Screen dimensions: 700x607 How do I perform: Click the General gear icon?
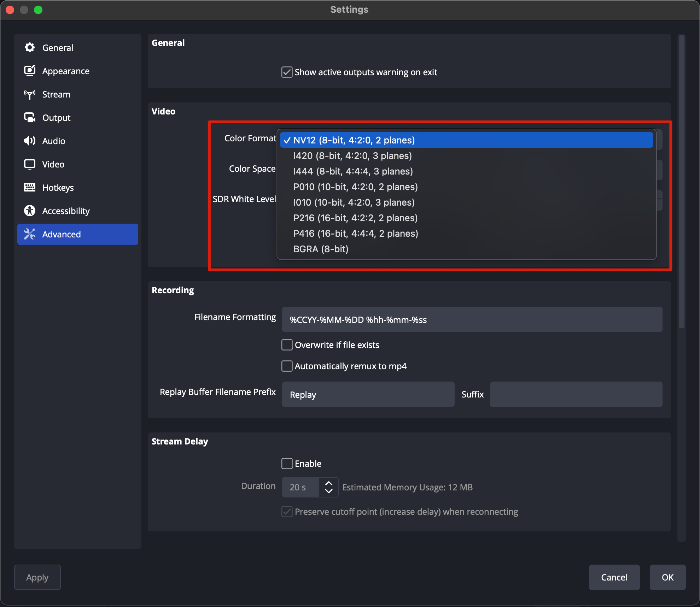click(30, 48)
